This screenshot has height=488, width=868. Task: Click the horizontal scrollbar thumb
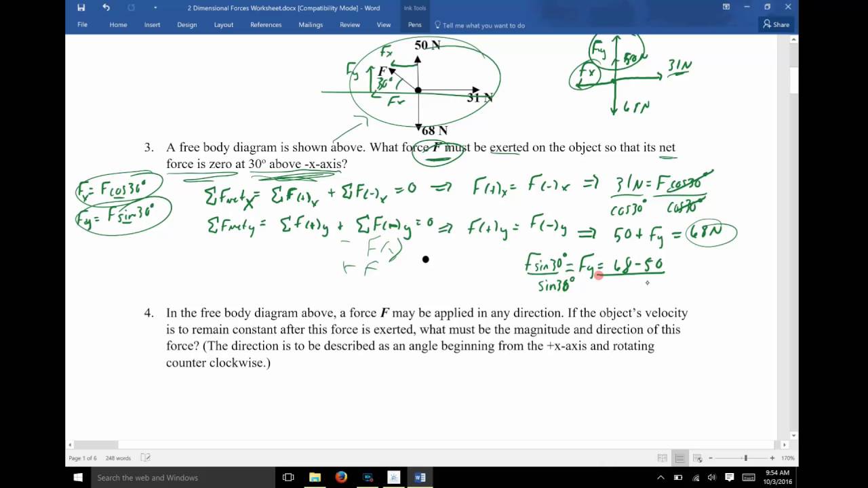coord(96,445)
